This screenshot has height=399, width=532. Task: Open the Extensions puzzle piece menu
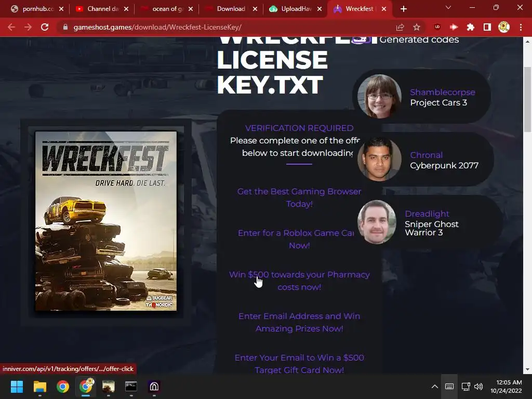(470, 27)
